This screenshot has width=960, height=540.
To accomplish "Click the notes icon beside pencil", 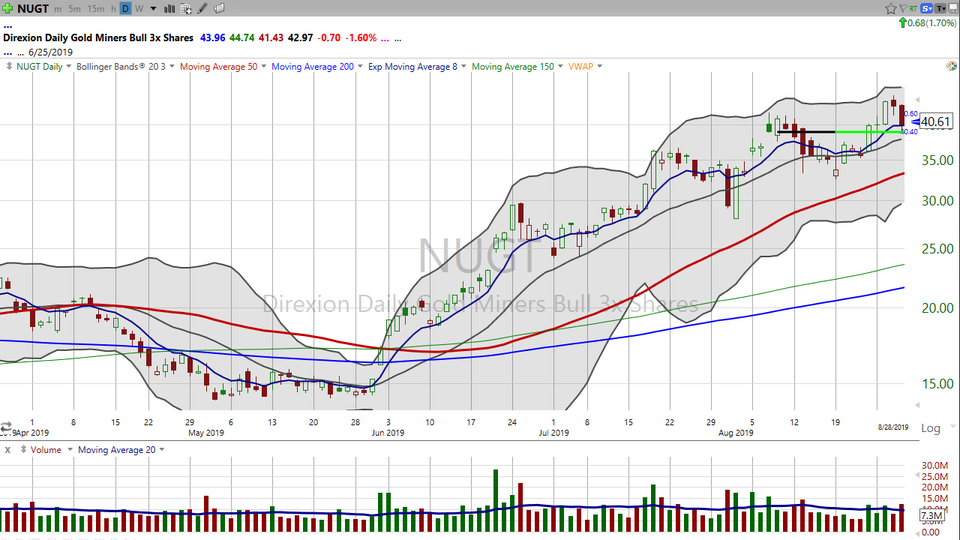I will point(219,8).
